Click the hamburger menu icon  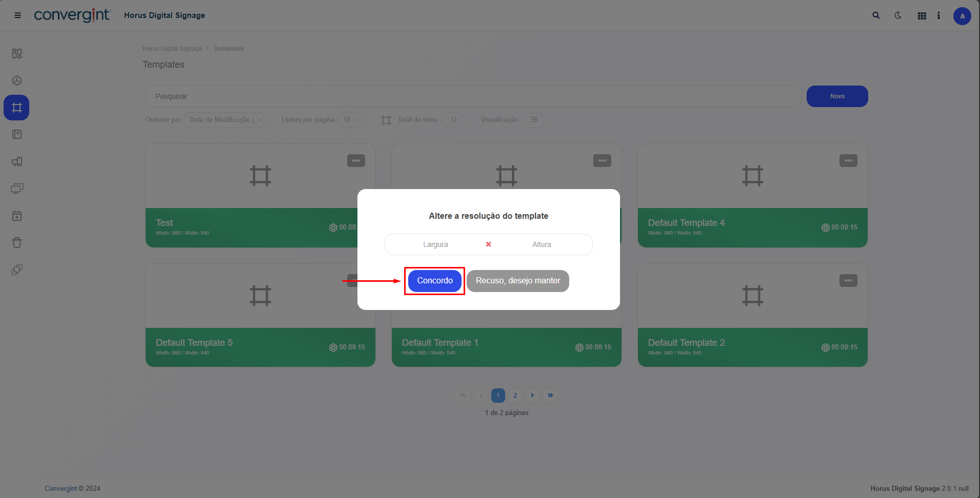pyautogui.click(x=17, y=15)
